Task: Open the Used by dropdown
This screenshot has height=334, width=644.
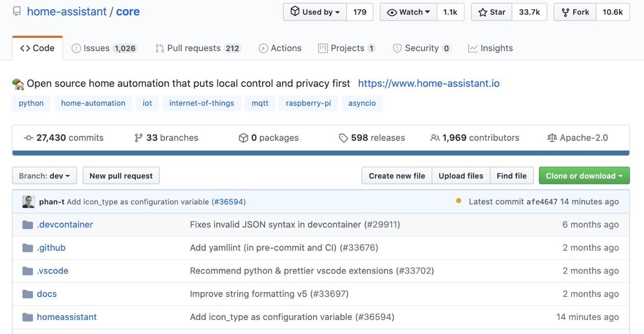Action: (x=315, y=12)
